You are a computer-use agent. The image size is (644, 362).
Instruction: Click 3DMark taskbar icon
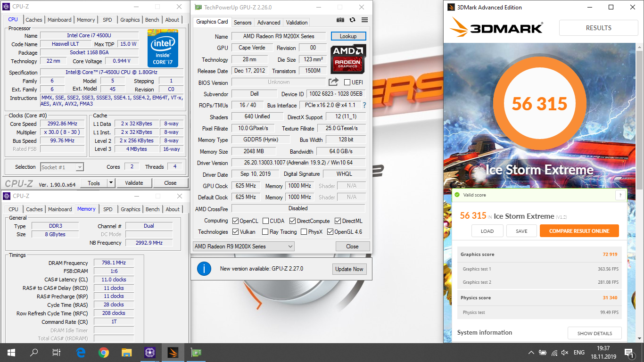point(173,353)
